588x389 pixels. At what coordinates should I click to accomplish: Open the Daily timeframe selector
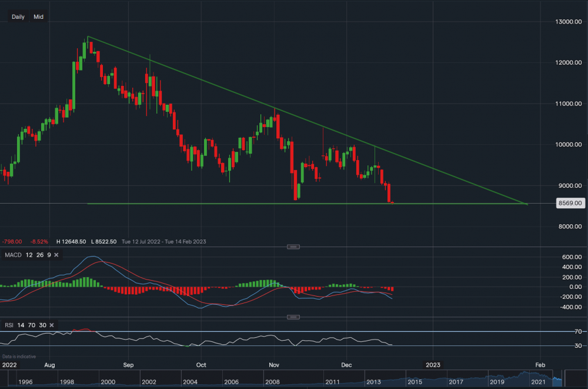18,17
